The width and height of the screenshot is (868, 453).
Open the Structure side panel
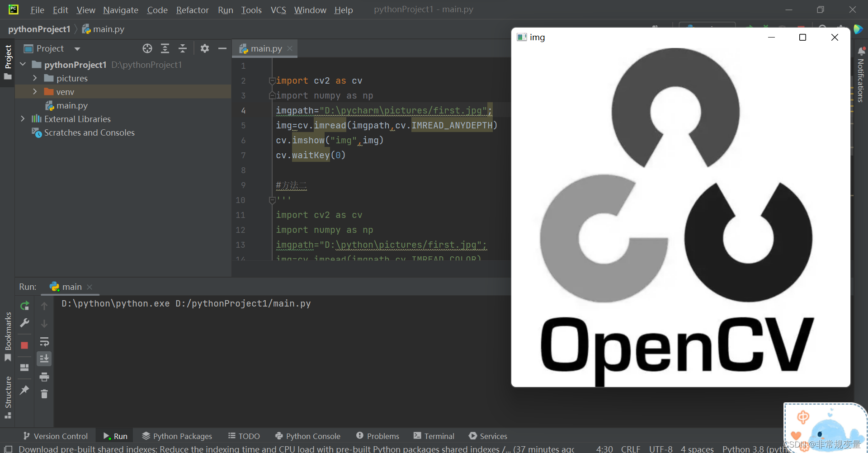(8, 397)
